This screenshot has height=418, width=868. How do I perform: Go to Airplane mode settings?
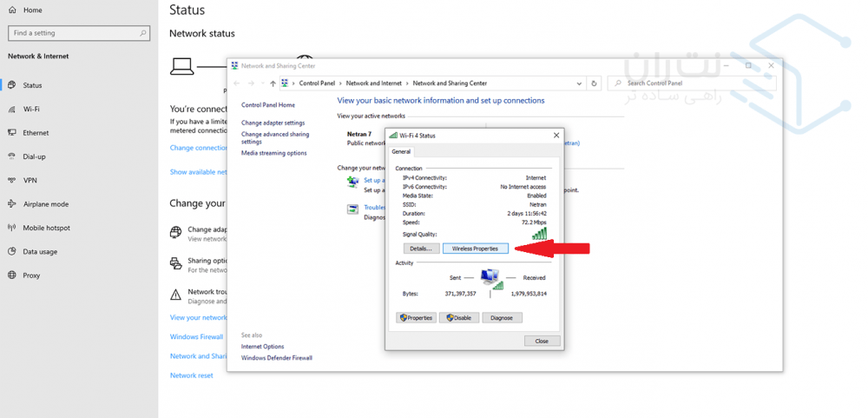coord(45,204)
